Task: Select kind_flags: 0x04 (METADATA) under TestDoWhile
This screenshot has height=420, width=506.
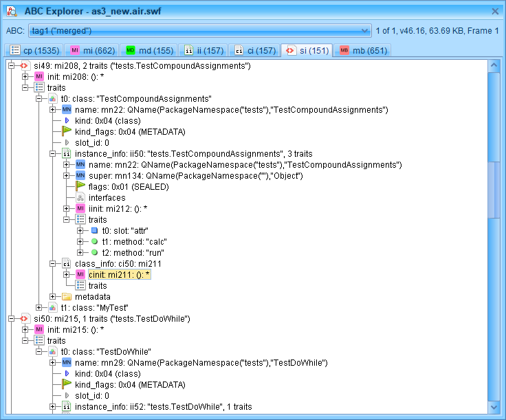Action: (x=130, y=385)
